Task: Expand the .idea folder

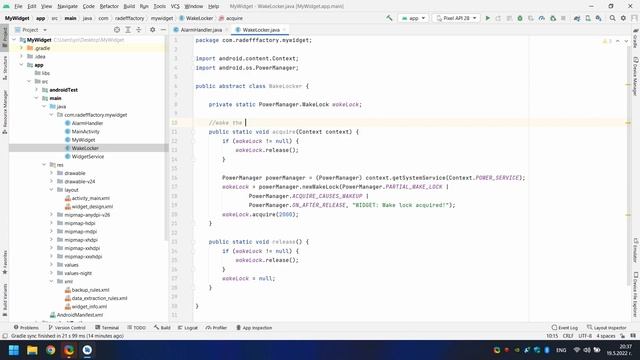Action: pos(22,56)
